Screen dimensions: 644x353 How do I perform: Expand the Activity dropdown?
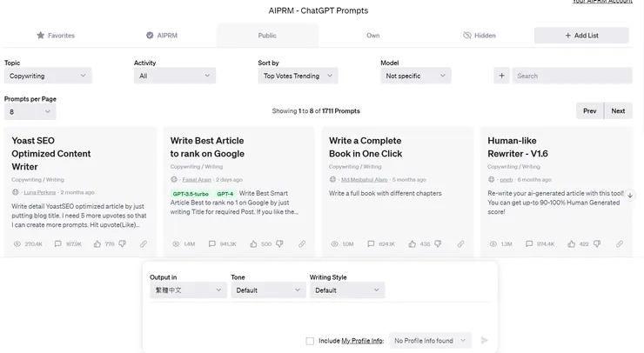tap(175, 76)
